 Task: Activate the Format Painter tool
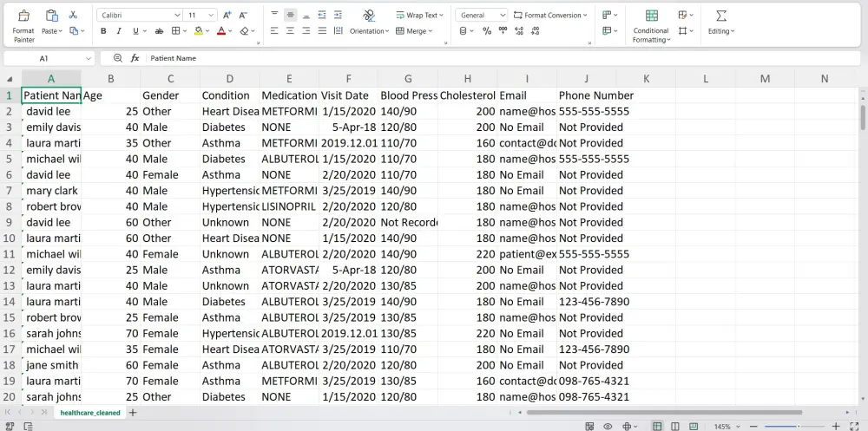click(x=23, y=26)
